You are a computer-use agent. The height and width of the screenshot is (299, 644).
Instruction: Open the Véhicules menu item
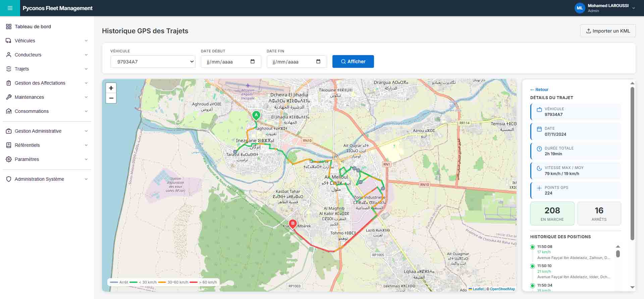[x=47, y=41]
